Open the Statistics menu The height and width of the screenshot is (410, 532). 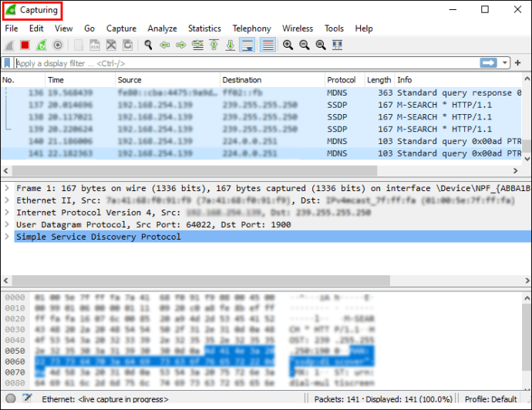click(x=204, y=29)
